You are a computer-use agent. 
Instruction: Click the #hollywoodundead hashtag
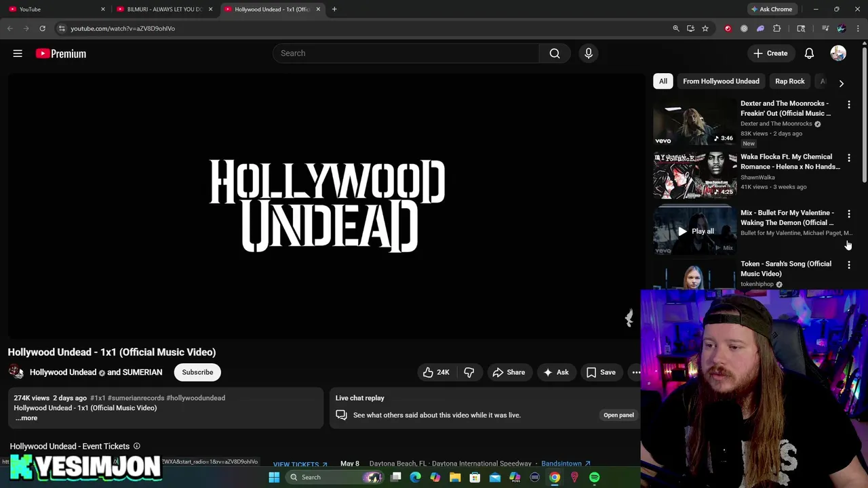[195, 398]
